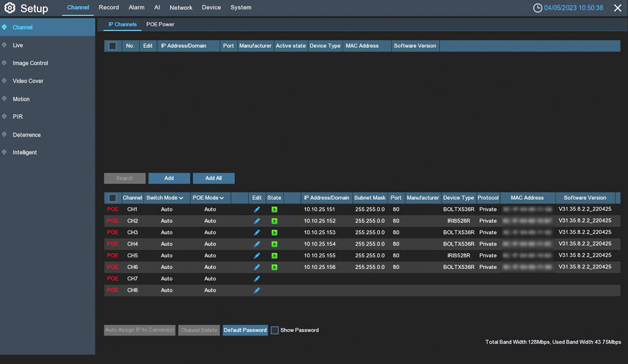This screenshot has width=628, height=364.
Task: Open the pencil edit icon for CH4
Action: pos(257,244)
